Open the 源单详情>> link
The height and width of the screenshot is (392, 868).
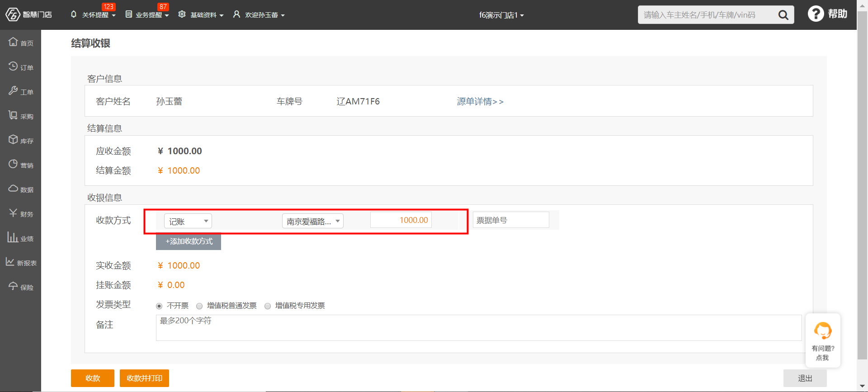[x=480, y=102]
